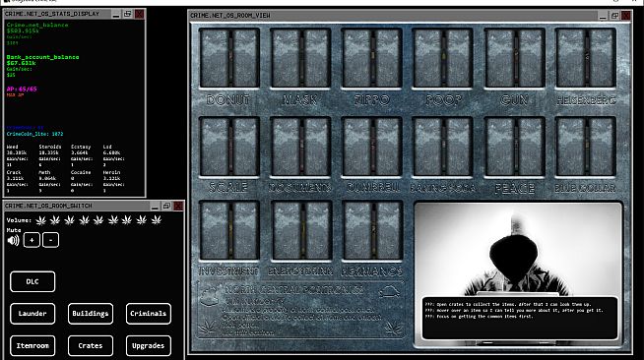Go to the Itemroom
This screenshot has height=360, width=644.
point(32,345)
